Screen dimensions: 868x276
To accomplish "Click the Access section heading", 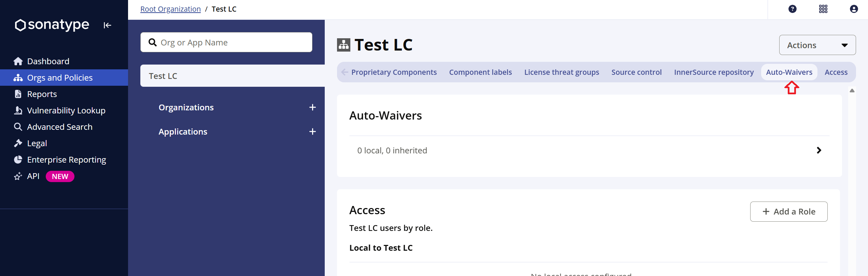I will coord(367,210).
